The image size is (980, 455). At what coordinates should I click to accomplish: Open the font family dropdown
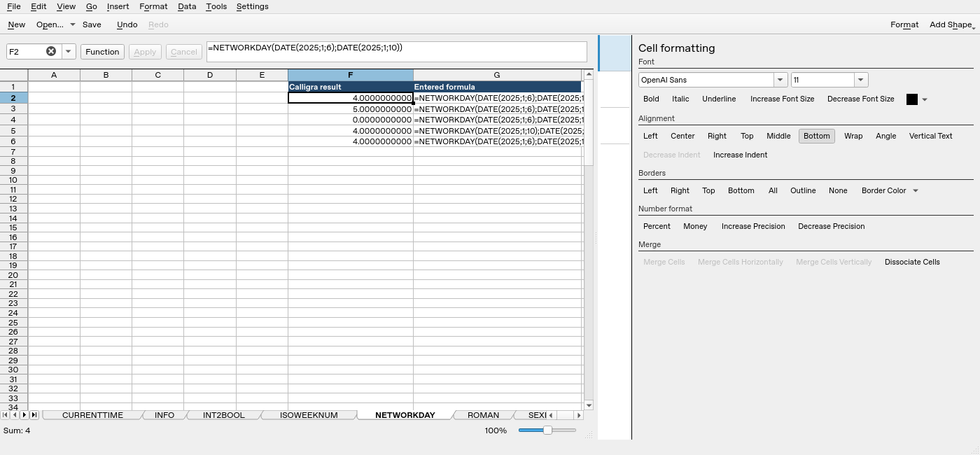(x=780, y=80)
